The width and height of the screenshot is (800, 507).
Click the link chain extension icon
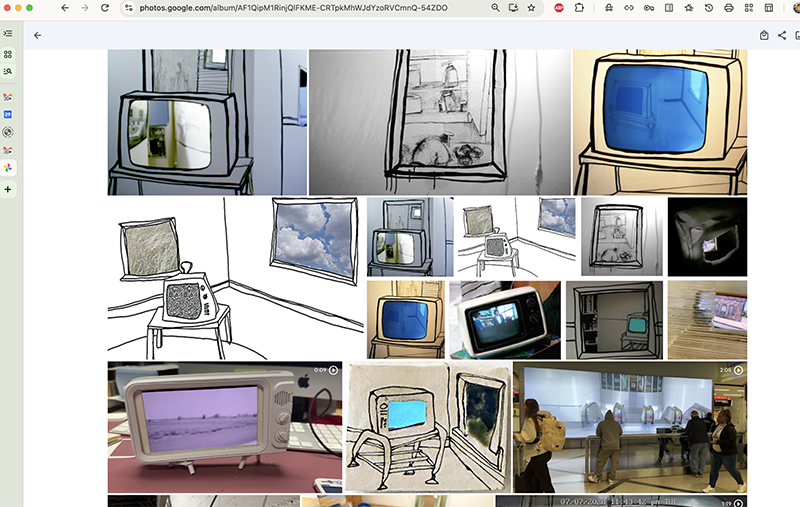click(x=629, y=8)
